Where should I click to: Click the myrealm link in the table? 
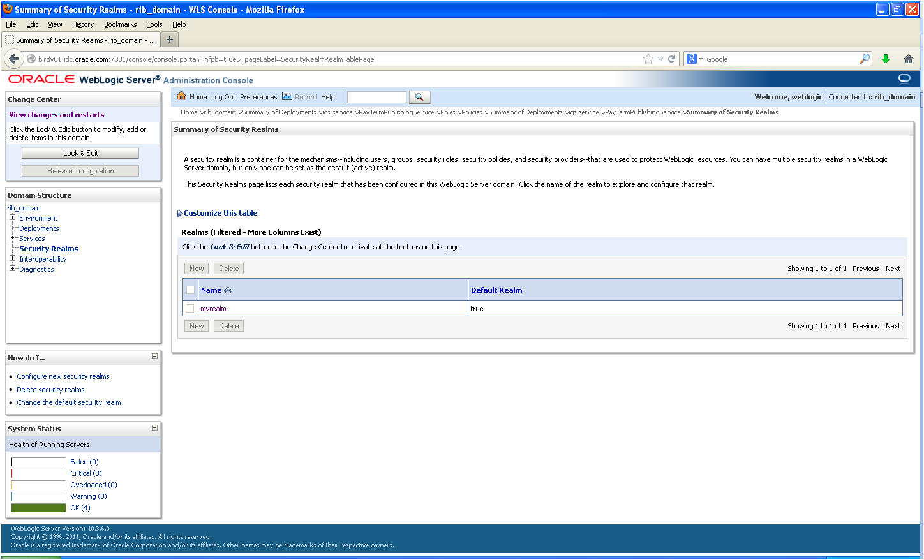point(213,309)
